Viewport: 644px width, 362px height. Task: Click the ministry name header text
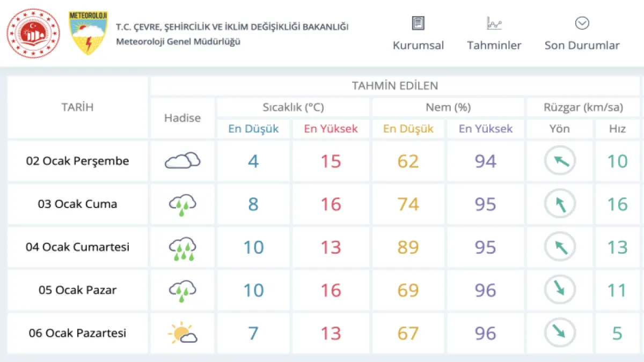click(232, 27)
